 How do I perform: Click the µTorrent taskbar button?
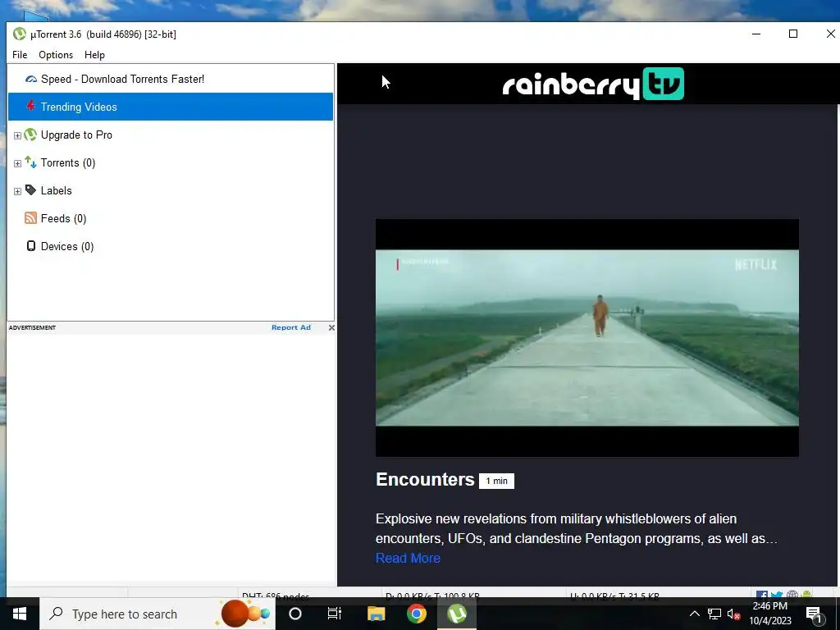pos(457,614)
